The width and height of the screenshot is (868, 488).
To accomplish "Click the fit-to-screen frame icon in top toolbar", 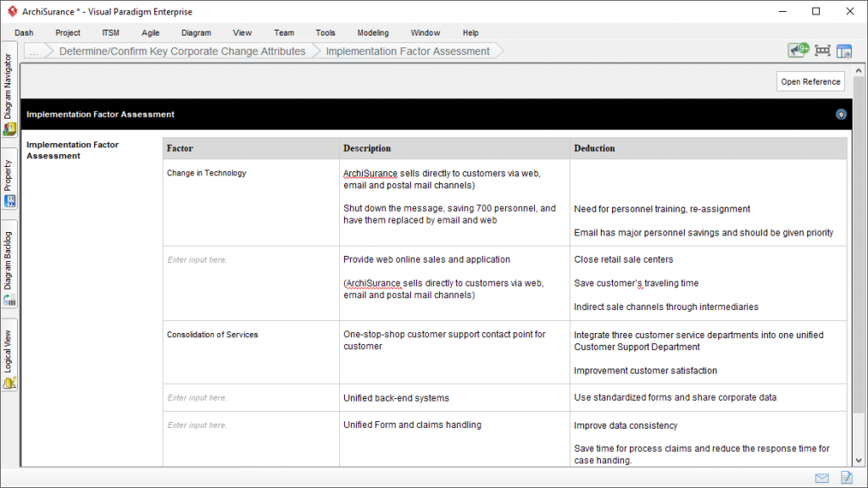I will point(822,51).
